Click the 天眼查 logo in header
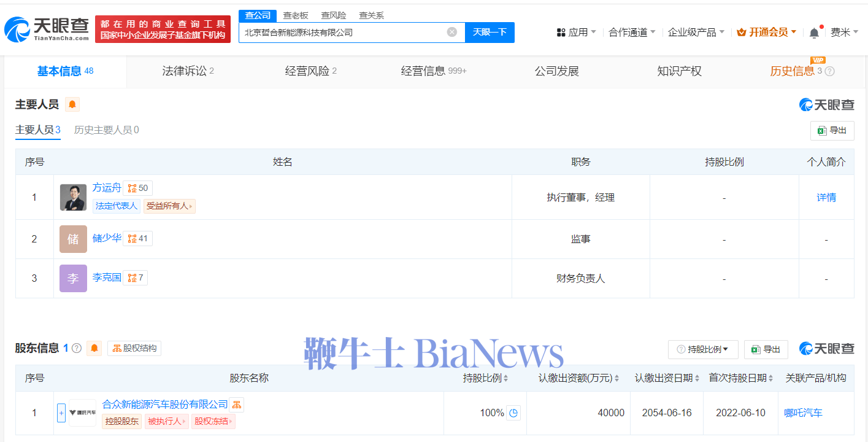 [x=47, y=29]
